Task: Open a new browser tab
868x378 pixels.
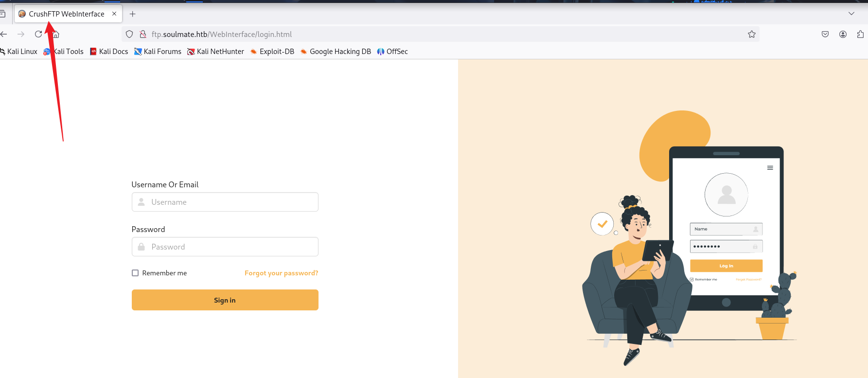Action: 132,14
